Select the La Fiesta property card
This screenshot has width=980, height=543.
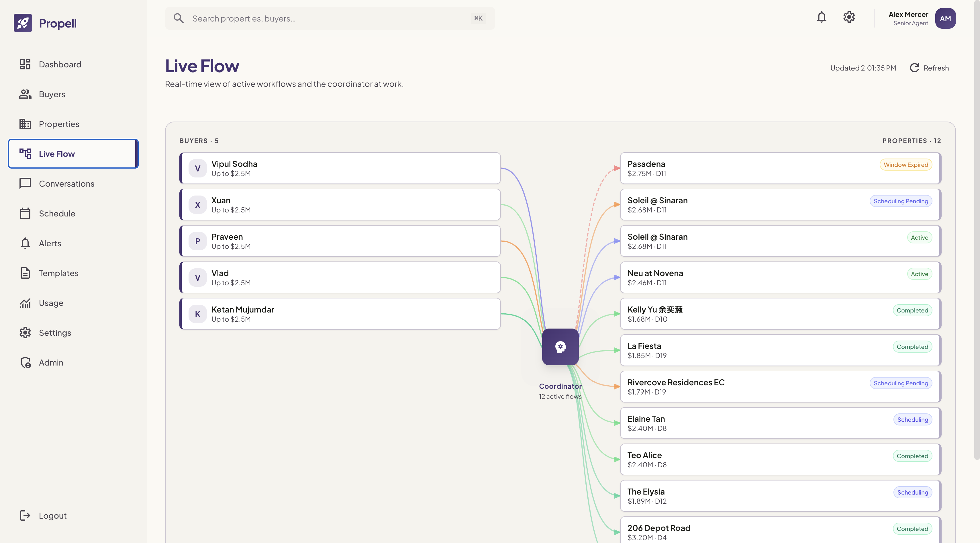(x=780, y=350)
